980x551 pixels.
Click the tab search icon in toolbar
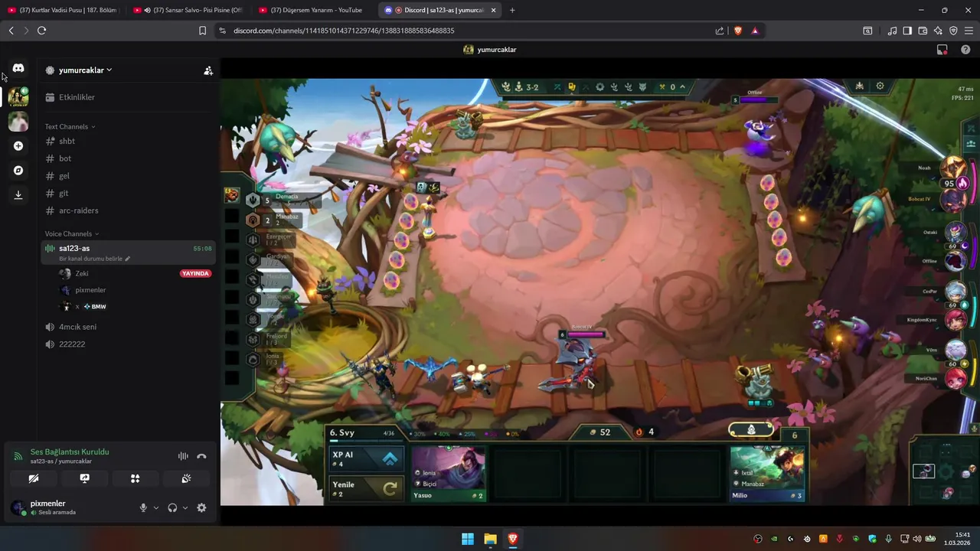tap(867, 31)
